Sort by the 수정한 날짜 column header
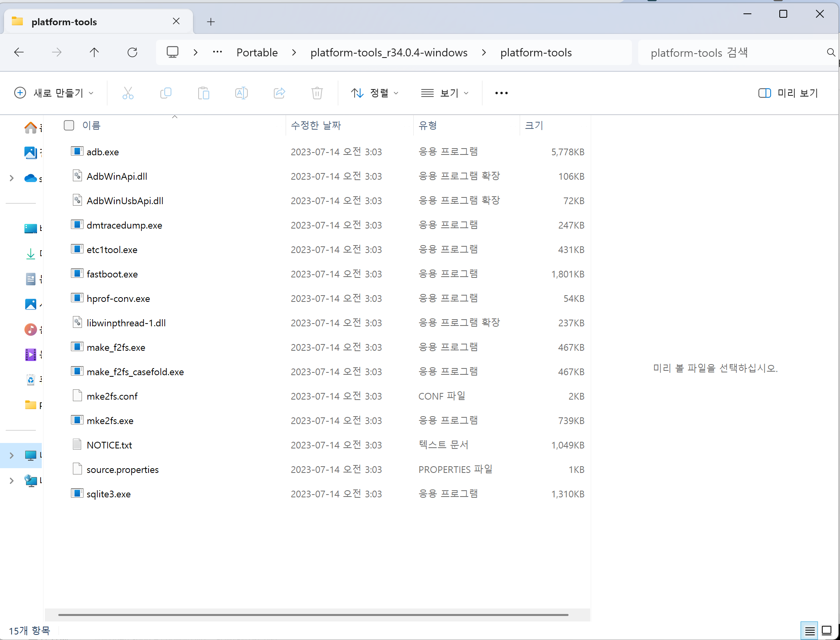 coord(316,125)
